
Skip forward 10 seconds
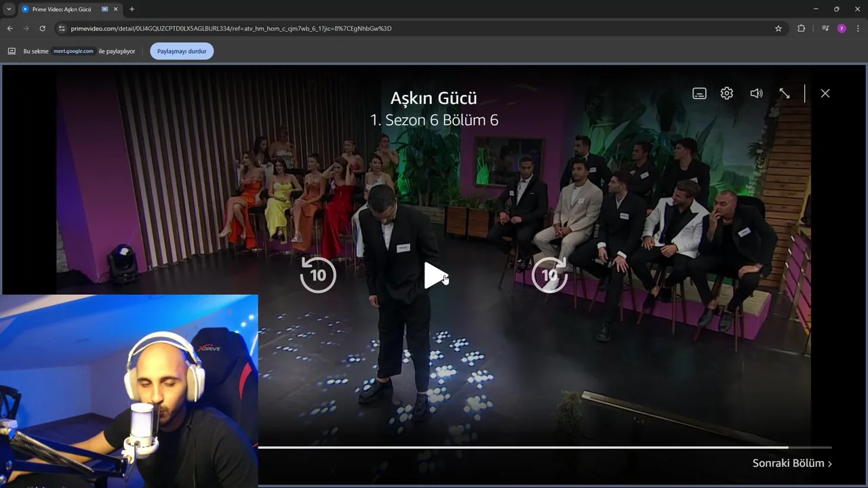[549, 274]
